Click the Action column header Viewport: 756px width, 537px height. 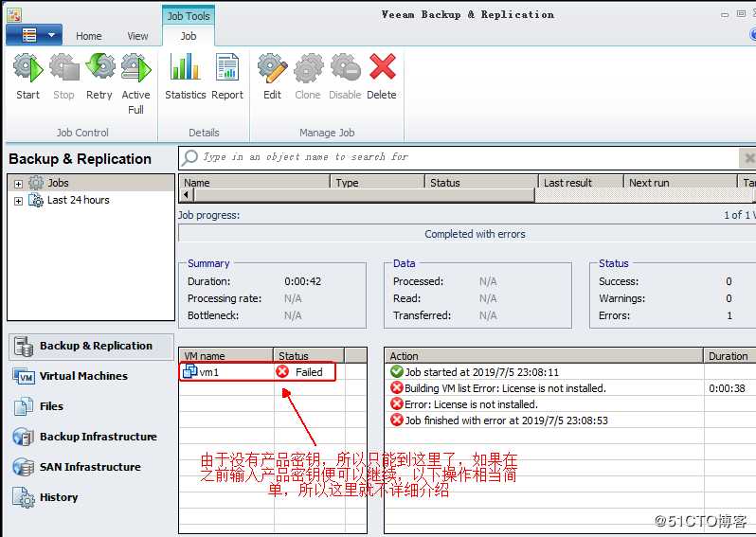pyautogui.click(x=544, y=356)
